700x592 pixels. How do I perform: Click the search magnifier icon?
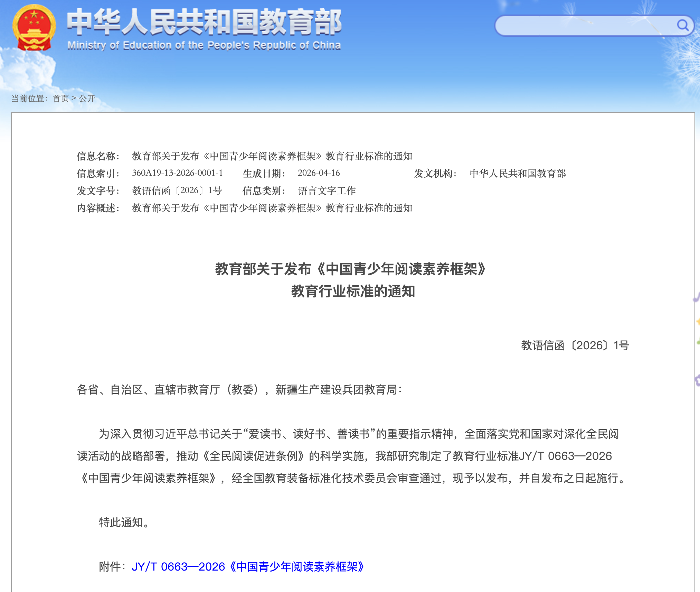click(682, 25)
